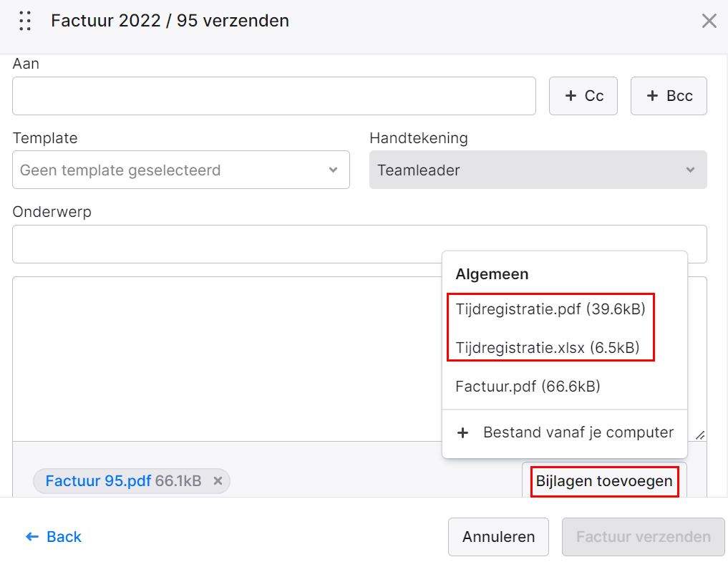
Task: Choose Factuur.pdf from the Algemeen list
Action: (x=528, y=387)
